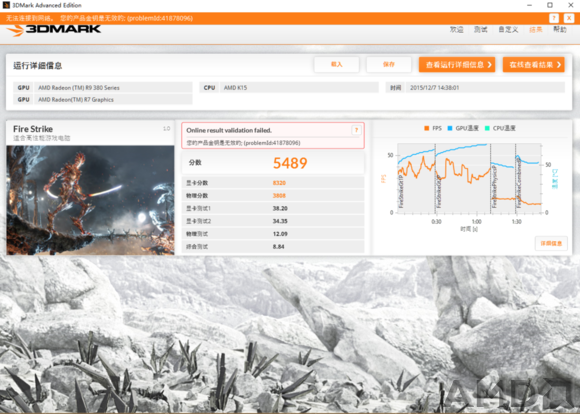This screenshot has width=580, height=414.
Task: Click the FireStrikeGt1P marker in chart
Action: click(401, 192)
